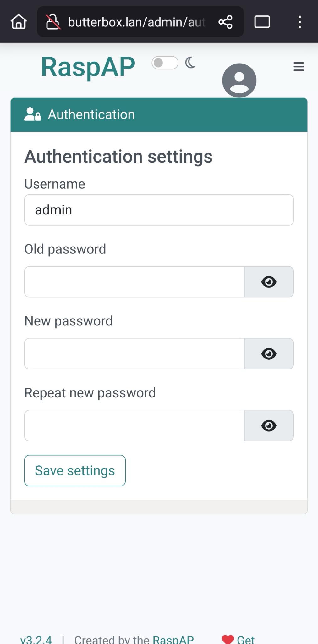Reveal the New password field text
Viewport: 318px width, 644px height.
(x=269, y=354)
